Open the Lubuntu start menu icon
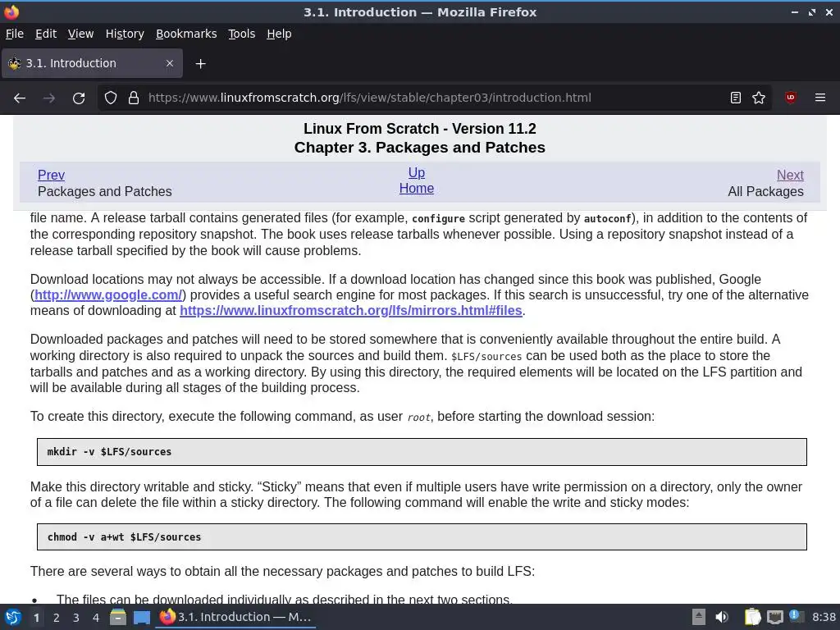Screen dimensions: 840x630 coord(13,617)
